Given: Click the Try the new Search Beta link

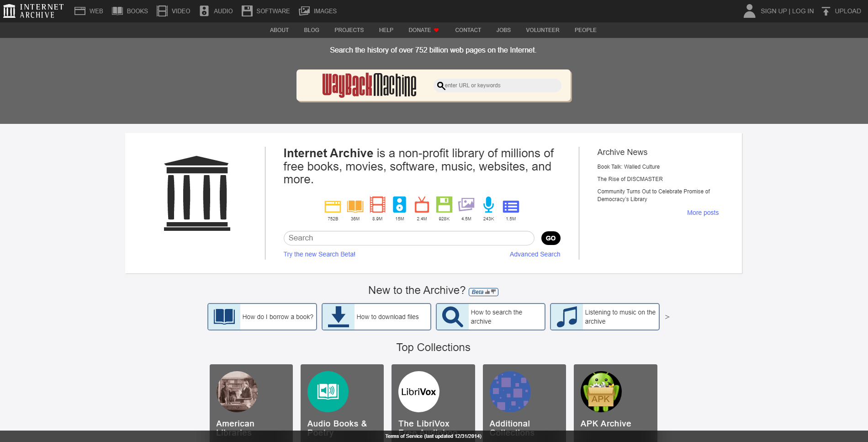Looking at the screenshot, I should 319,254.
